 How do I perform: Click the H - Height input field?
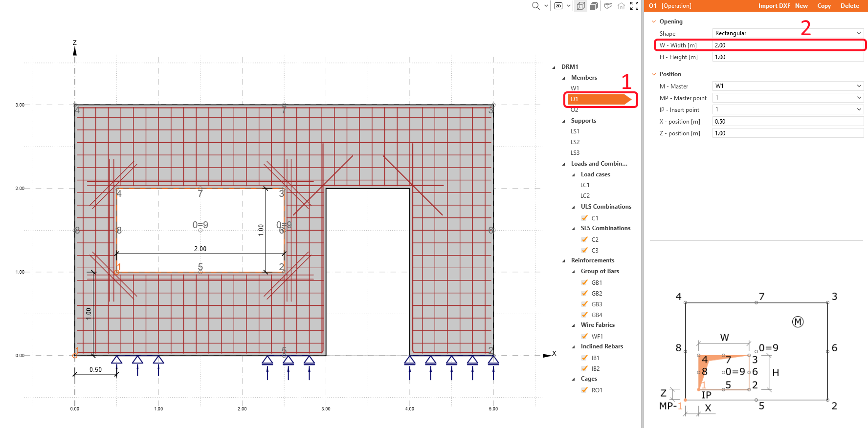tap(788, 57)
